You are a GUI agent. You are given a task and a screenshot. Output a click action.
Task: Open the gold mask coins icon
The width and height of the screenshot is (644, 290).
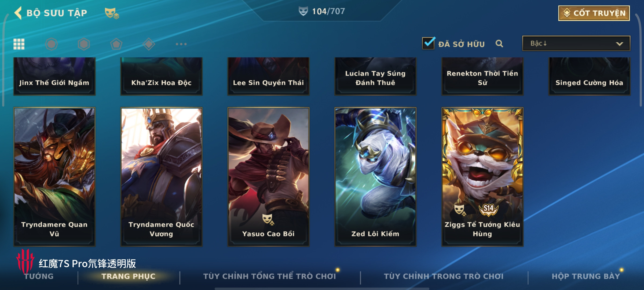pos(112,13)
